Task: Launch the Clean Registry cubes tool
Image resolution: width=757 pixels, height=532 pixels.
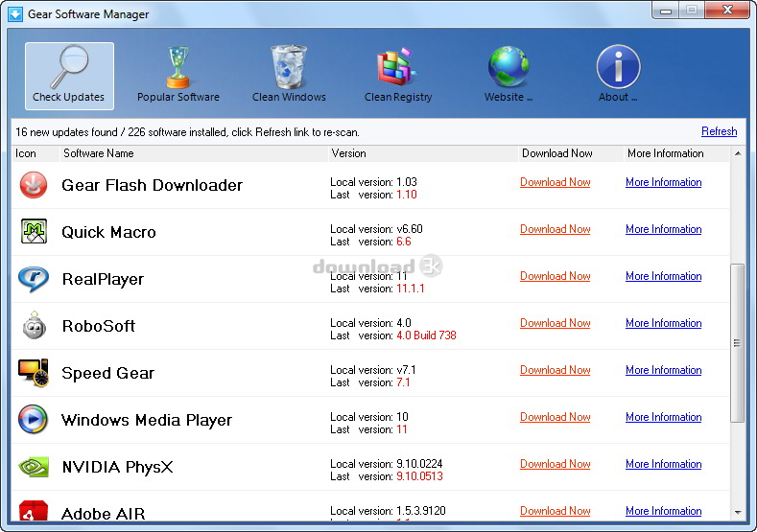Action: coord(398,76)
